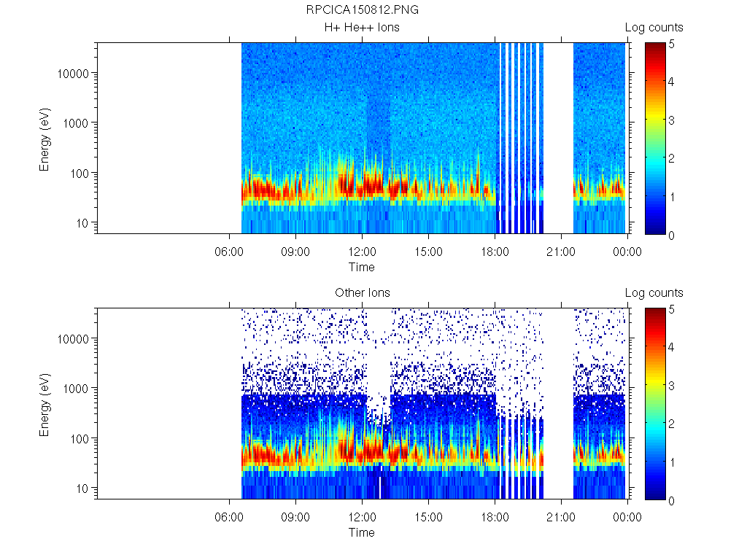747x560 pixels.
Task: Click the Other Ions spectrogram
Action: 363,403
